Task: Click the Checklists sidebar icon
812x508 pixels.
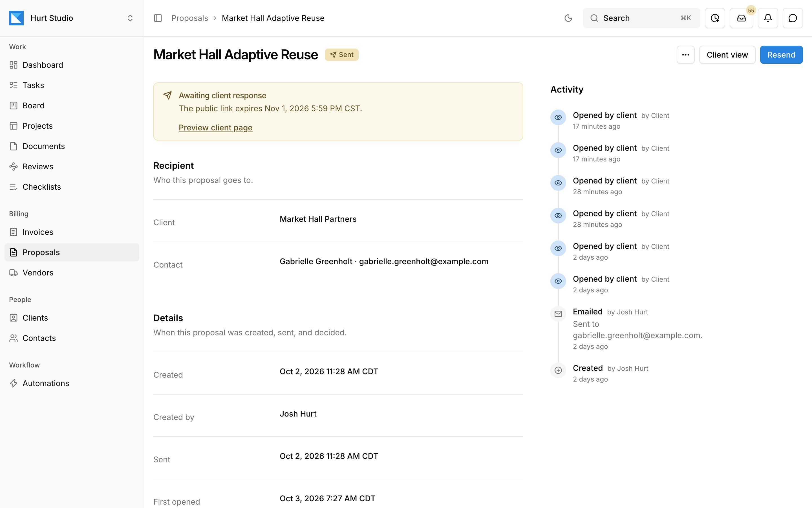Action: click(14, 187)
